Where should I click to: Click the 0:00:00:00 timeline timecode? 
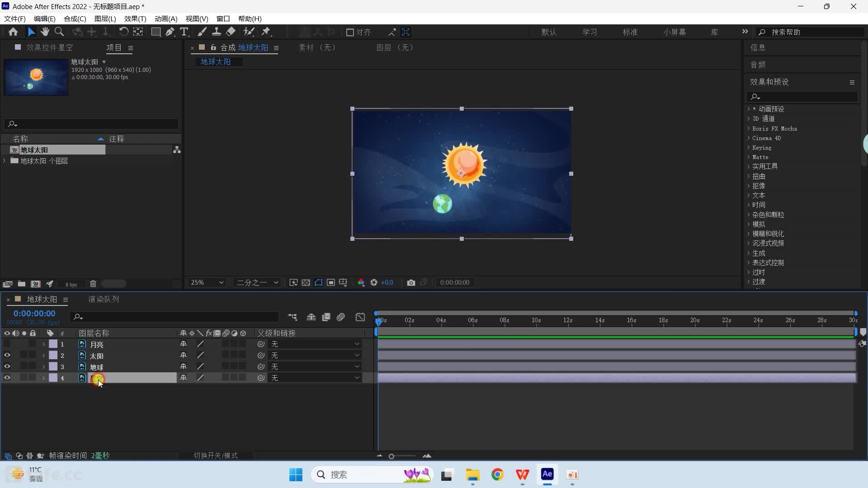pos(34,313)
